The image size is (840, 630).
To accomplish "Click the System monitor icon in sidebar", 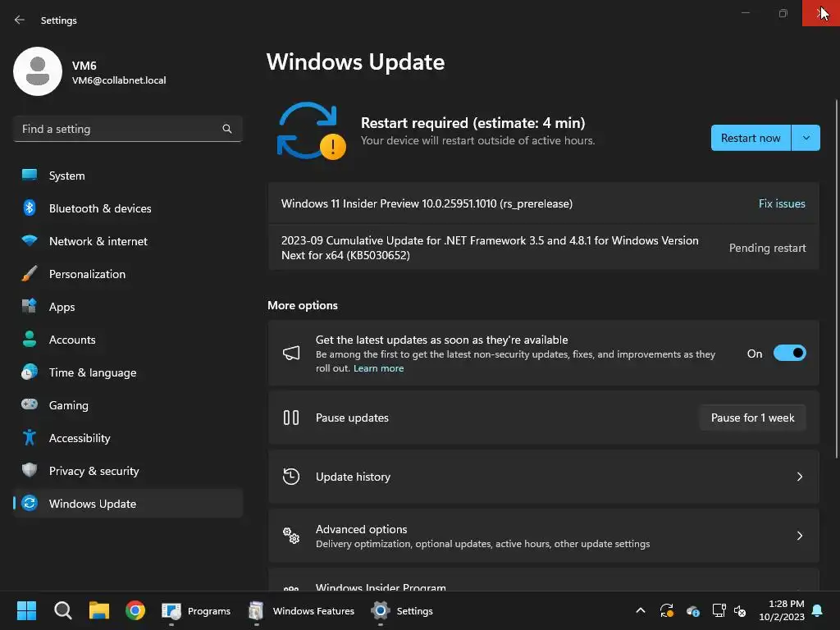I will [30, 176].
